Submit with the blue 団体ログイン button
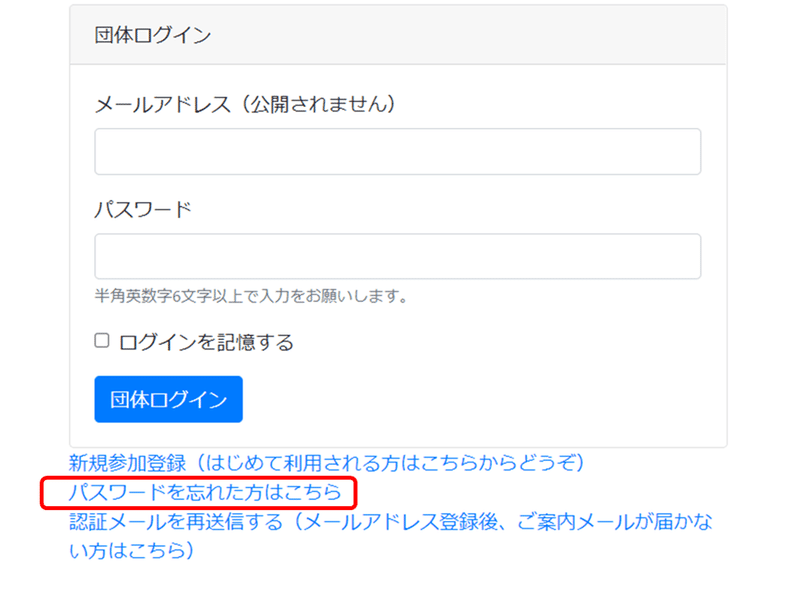The image size is (800, 606). click(x=168, y=399)
